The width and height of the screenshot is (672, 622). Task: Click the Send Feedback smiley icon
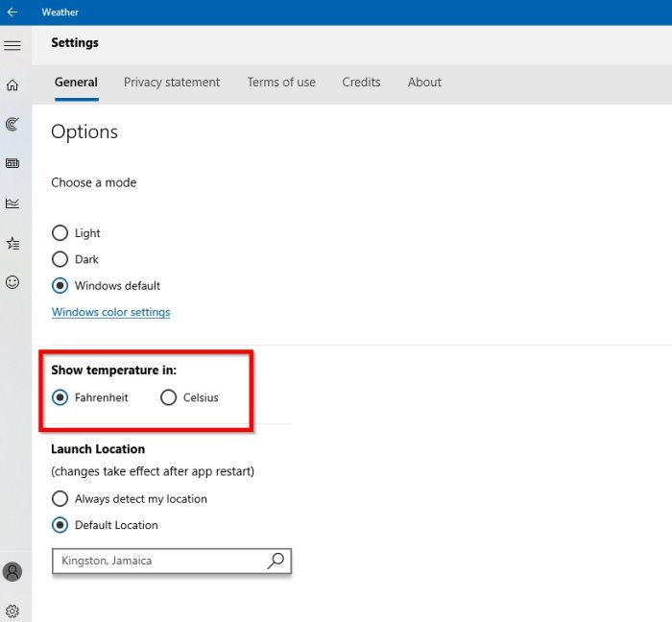pyautogui.click(x=12, y=282)
